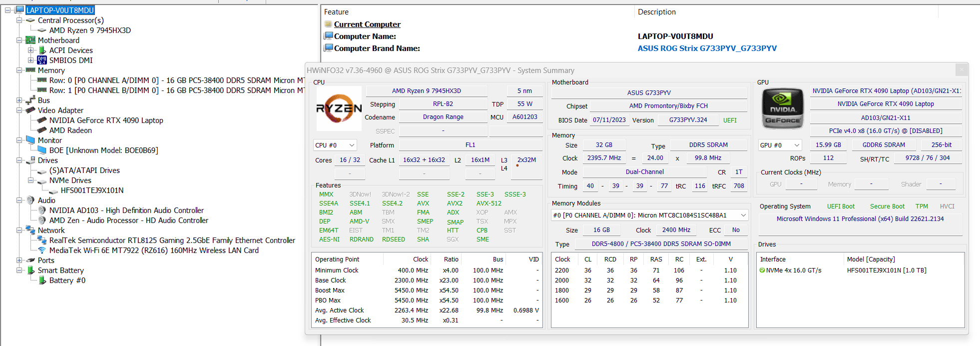This screenshot has height=346, width=980.
Task: Click the Audio speaker icon in the tree
Action: pyautogui.click(x=30, y=200)
